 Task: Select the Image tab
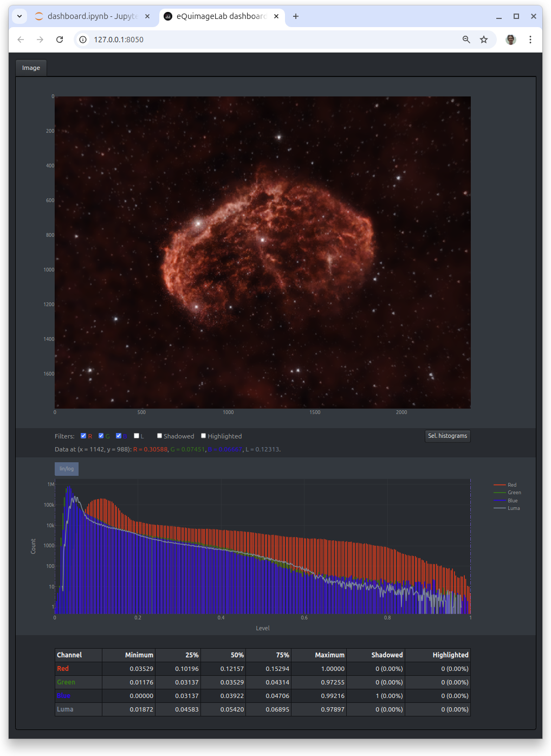coord(31,68)
